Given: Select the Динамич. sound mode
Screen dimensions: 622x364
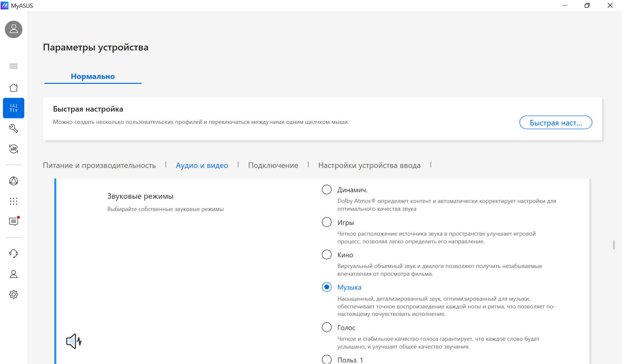Looking at the screenshot, I should tap(327, 190).
